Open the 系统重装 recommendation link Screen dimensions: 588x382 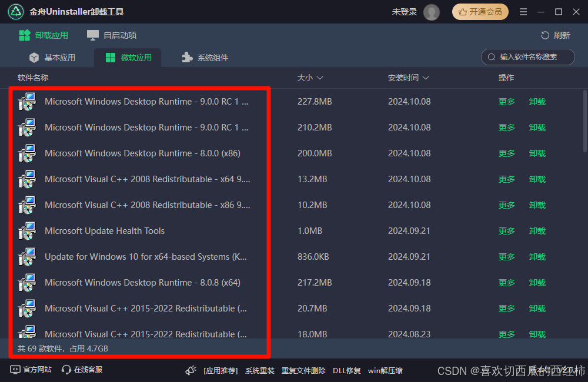point(259,371)
